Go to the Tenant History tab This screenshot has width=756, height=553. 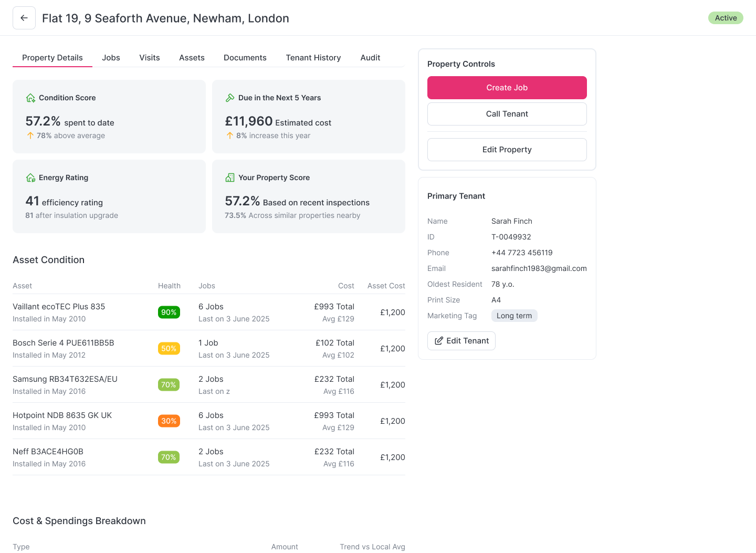(313, 58)
